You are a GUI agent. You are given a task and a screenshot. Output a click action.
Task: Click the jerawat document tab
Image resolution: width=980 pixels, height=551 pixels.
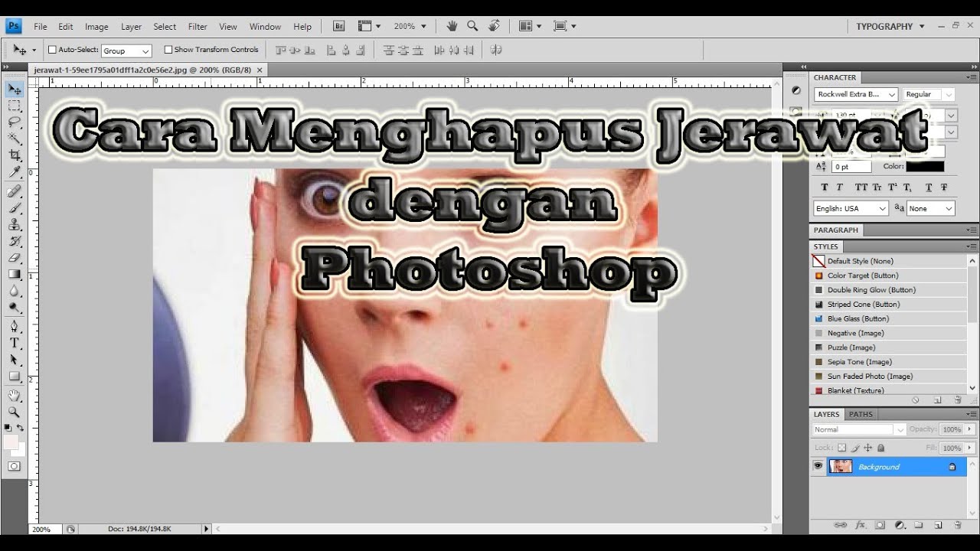click(142, 70)
